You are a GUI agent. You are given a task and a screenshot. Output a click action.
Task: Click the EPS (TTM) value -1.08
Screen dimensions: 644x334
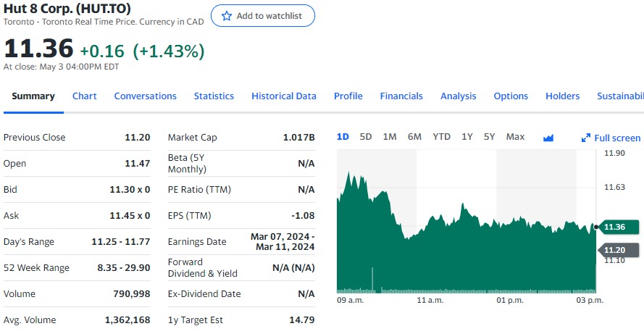303,216
